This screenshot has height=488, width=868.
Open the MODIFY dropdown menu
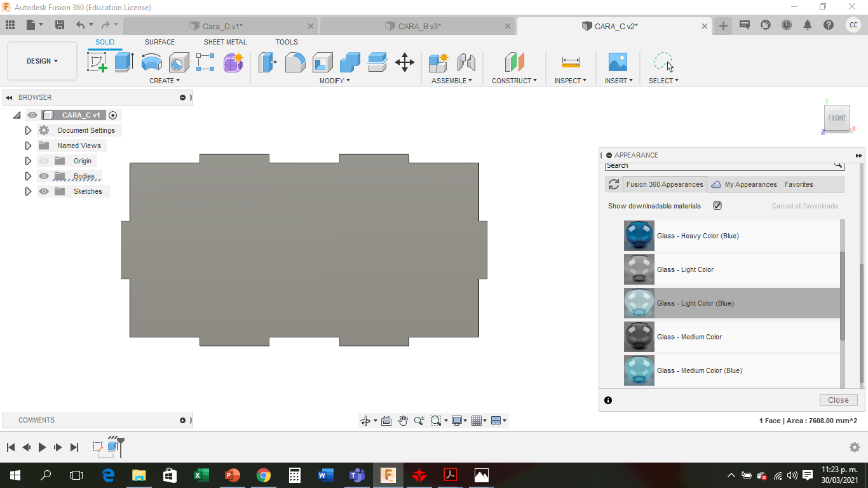point(334,81)
